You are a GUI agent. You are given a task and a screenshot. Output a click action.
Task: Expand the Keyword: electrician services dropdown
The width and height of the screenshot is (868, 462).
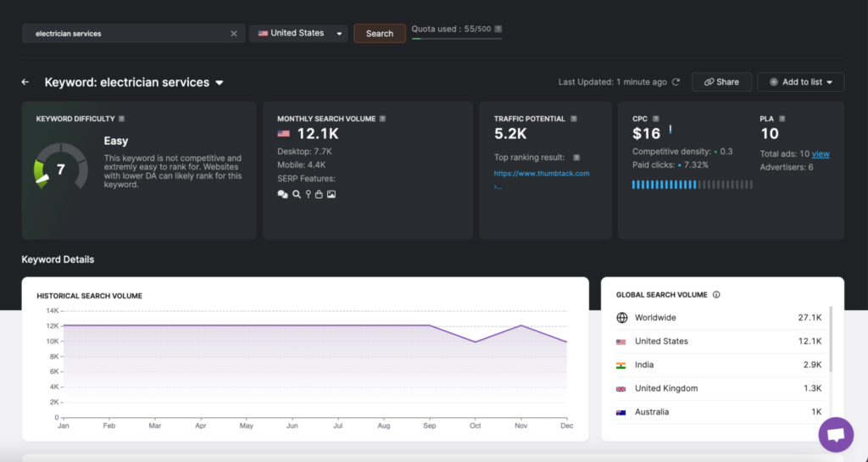220,83
